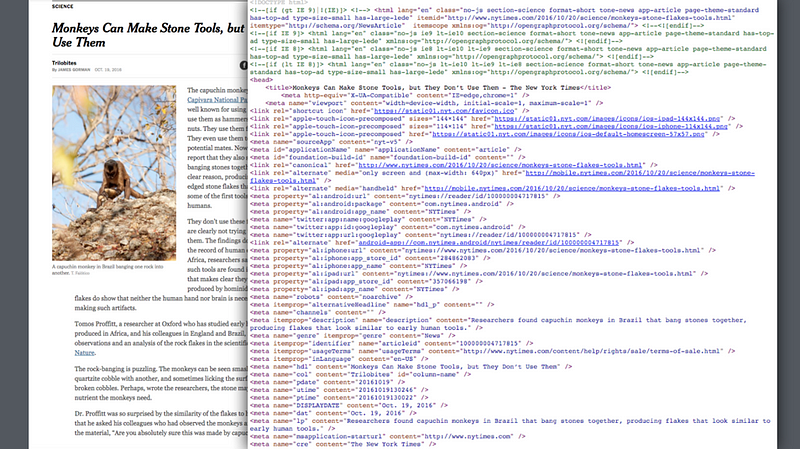Image resolution: width=800 pixels, height=449 pixels.
Task: Click the paragraph starting 'The rock-banging is puzzling'
Action: coord(161,383)
